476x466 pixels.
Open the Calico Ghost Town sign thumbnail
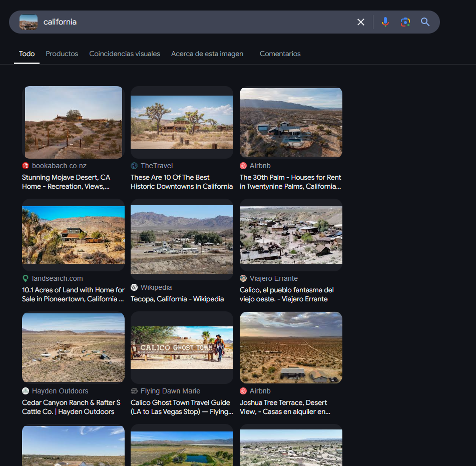click(x=182, y=347)
